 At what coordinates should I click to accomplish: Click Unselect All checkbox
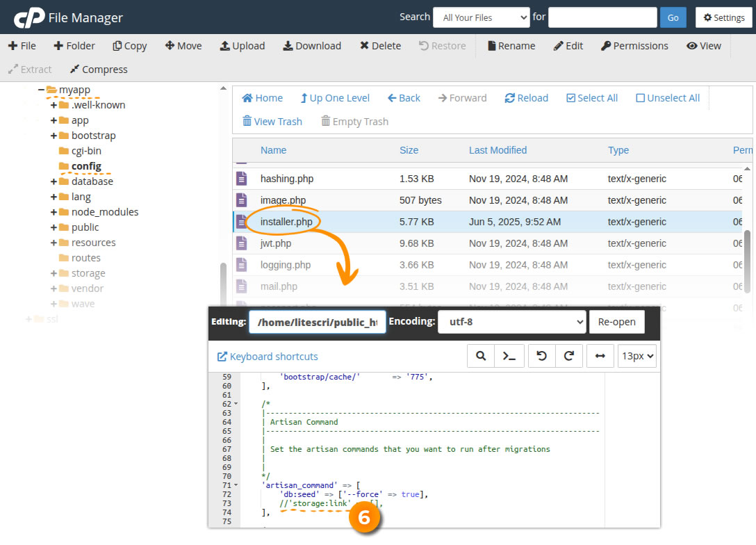click(640, 98)
